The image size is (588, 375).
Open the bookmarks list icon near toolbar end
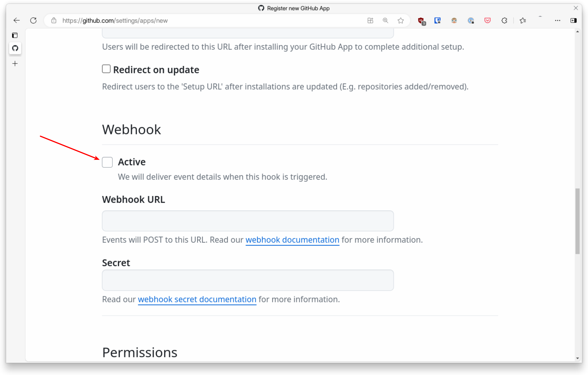click(x=523, y=20)
